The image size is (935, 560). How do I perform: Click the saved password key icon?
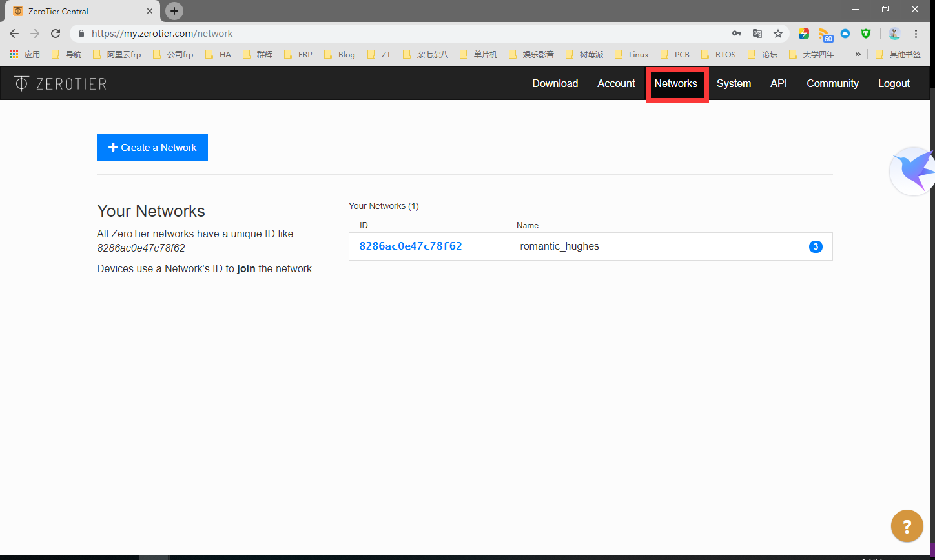click(x=737, y=34)
